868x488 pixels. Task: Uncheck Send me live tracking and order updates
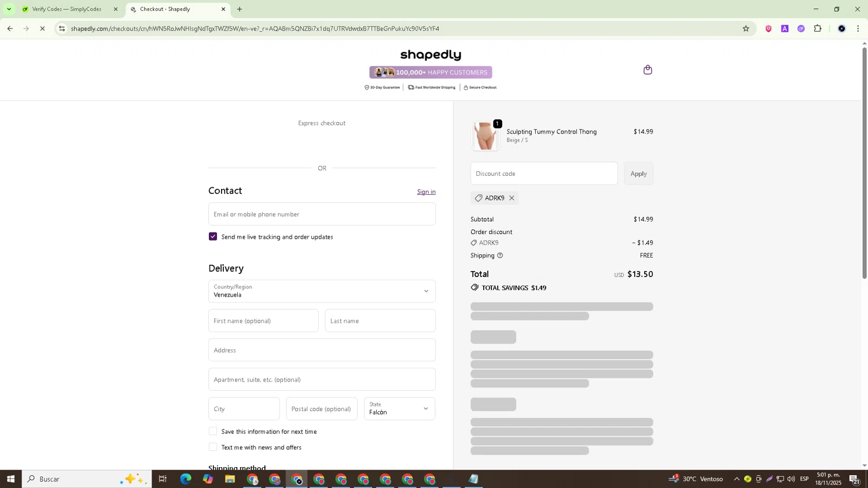pos(213,236)
